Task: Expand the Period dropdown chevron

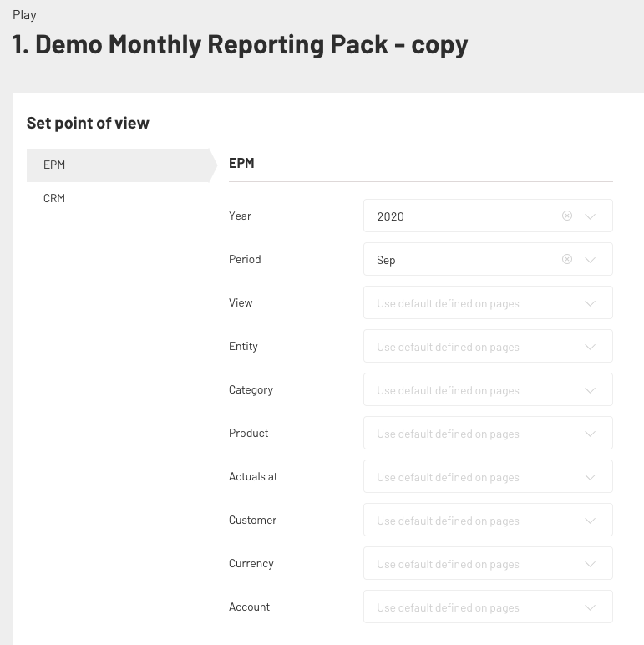Action: coord(591,260)
